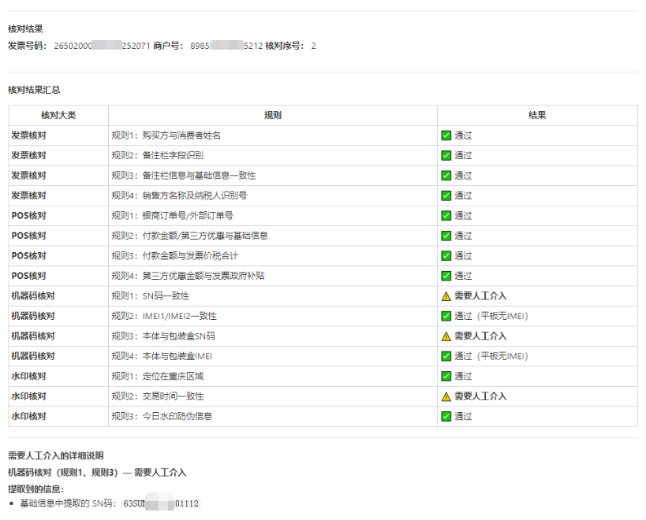Click pass check icon for 今日水印防伪信息
Image resolution: width=646 pixels, height=520 pixels.
point(446,416)
